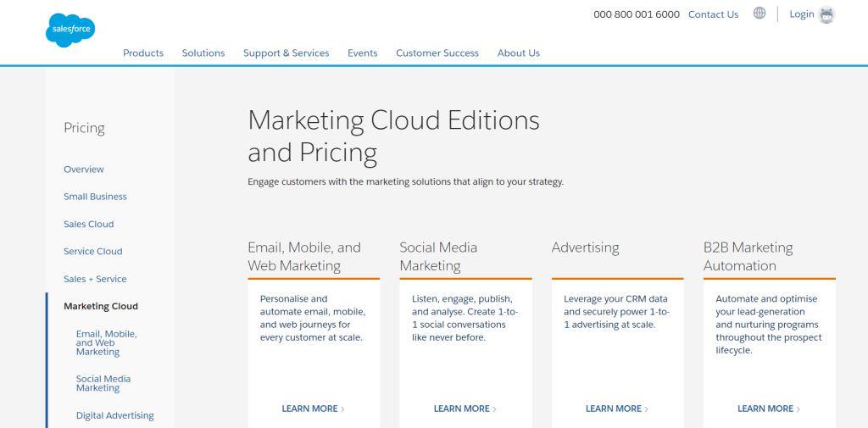The width and height of the screenshot is (868, 428).
Task: Open the globe region selector icon
Action: 759,14
